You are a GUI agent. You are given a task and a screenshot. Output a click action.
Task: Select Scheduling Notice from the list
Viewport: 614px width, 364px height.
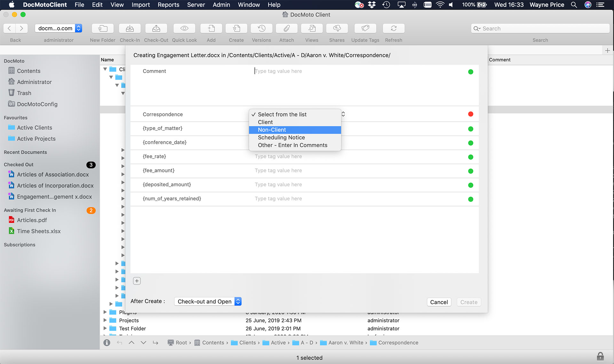(x=295, y=137)
